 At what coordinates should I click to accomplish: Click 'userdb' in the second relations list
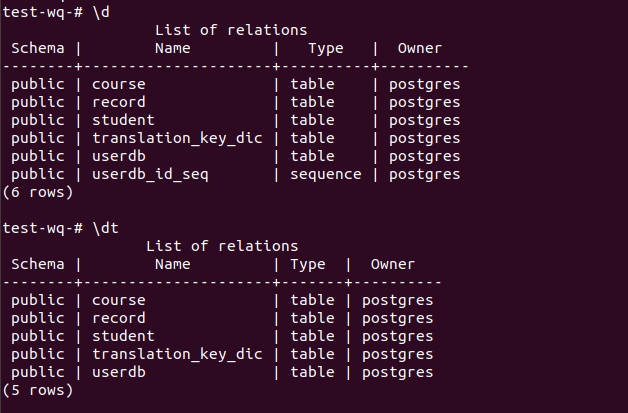tap(119, 372)
